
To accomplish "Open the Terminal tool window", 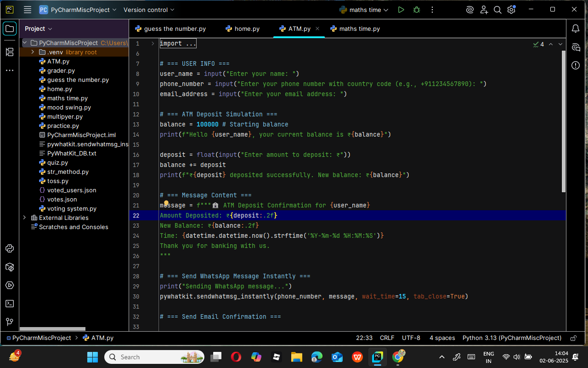I will [10, 304].
